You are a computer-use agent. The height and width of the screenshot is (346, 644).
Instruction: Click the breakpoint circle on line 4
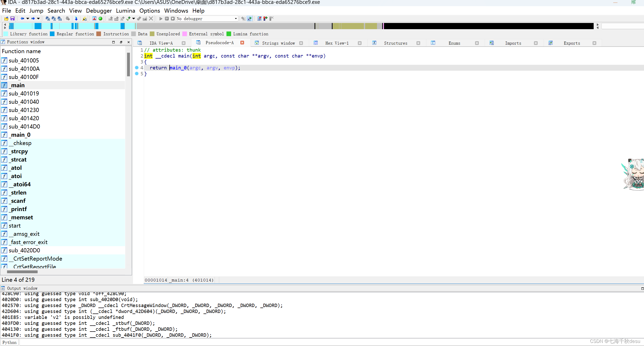point(137,68)
